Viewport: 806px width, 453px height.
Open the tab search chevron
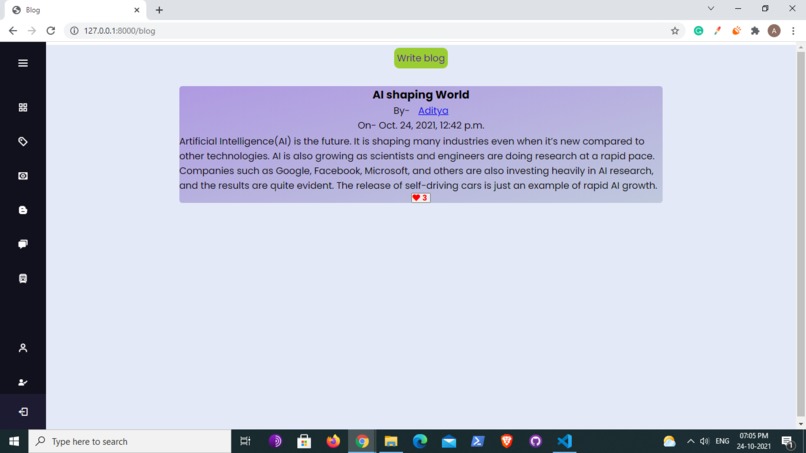click(711, 9)
